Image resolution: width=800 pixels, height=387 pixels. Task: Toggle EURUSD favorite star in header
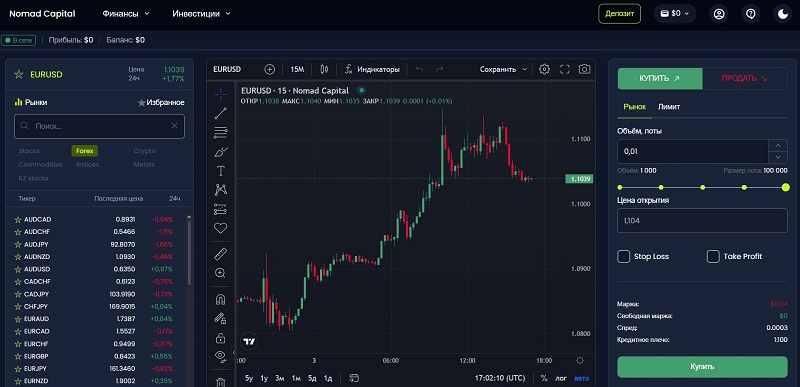(x=19, y=74)
